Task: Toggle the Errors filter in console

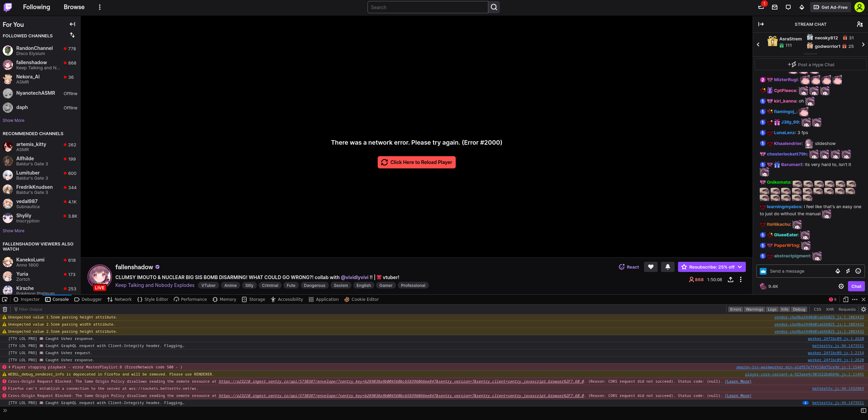Action: click(735, 309)
